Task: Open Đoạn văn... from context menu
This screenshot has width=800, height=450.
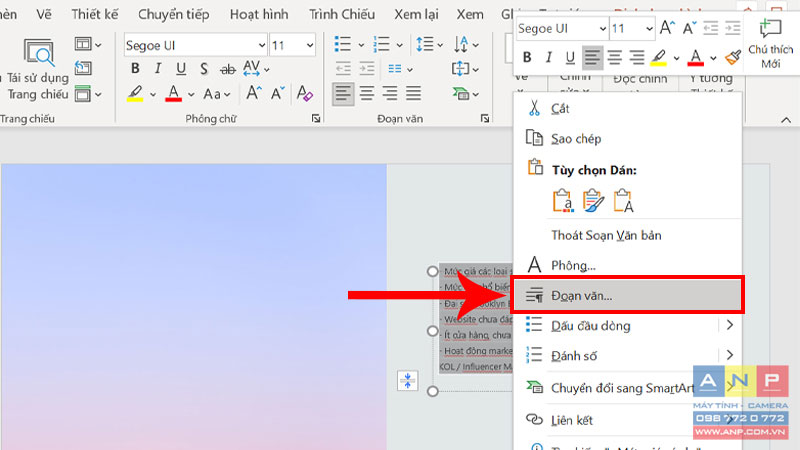Action: click(628, 295)
